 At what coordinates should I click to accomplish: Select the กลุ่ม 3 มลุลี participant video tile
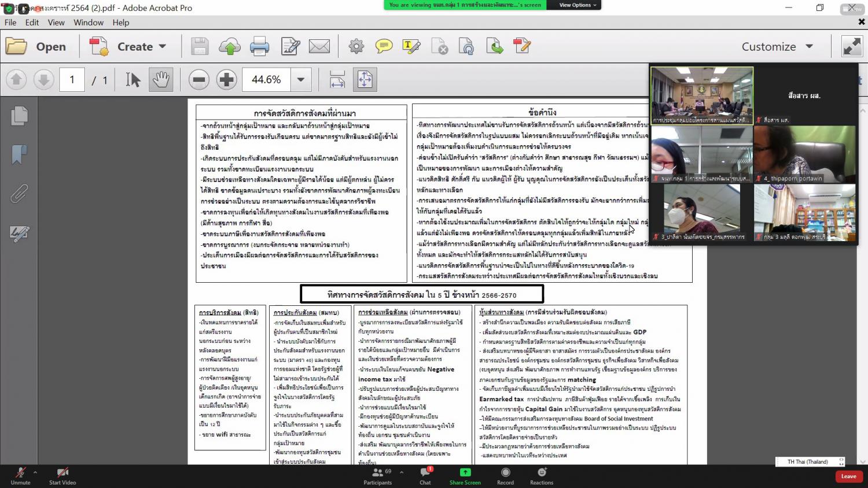tap(804, 212)
